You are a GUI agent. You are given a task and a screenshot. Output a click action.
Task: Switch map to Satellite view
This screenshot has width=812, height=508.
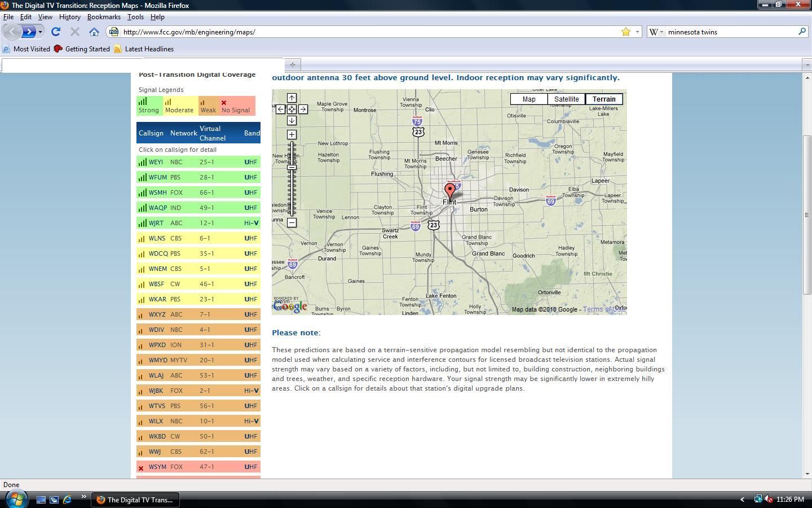pyautogui.click(x=566, y=99)
